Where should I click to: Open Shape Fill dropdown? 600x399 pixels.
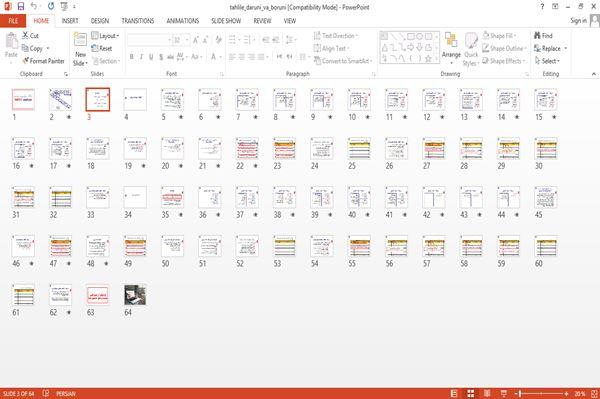point(499,36)
